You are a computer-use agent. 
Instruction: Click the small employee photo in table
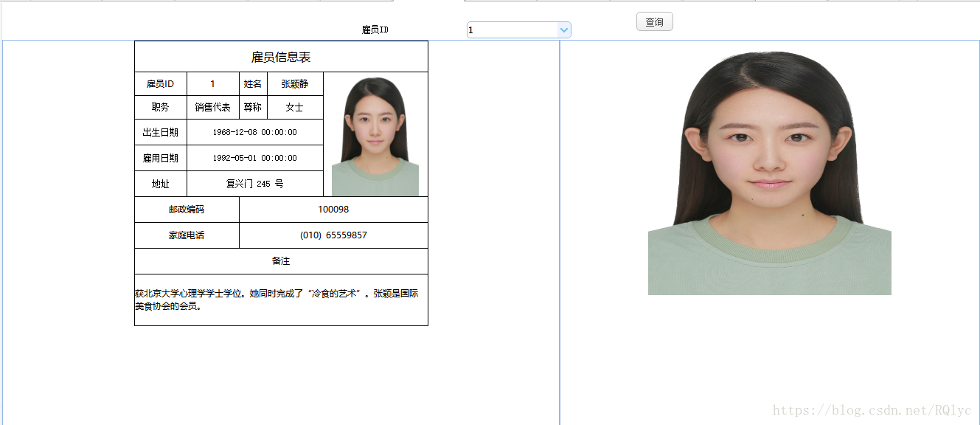pos(375,137)
